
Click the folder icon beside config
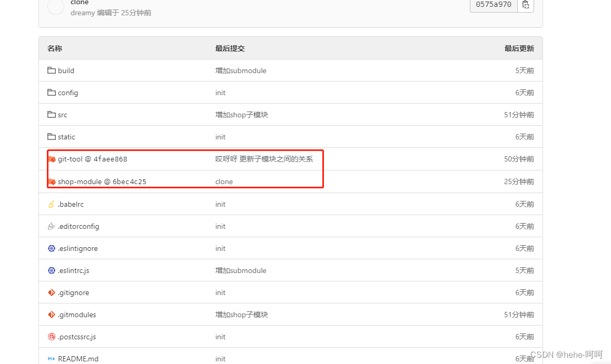[52, 93]
